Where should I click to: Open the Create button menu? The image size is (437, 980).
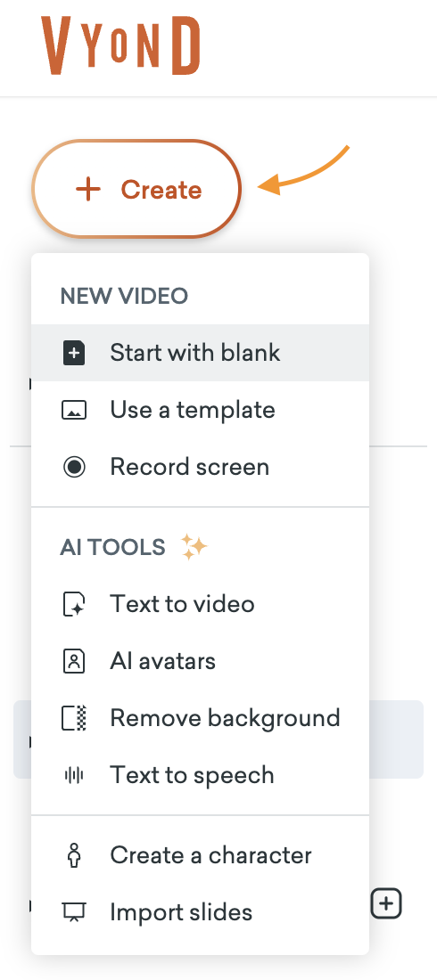(136, 189)
